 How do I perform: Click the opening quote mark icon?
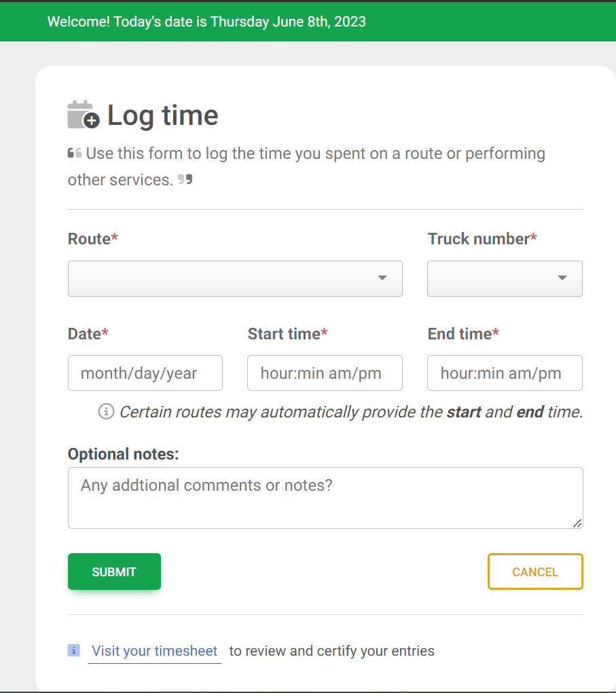[75, 153]
